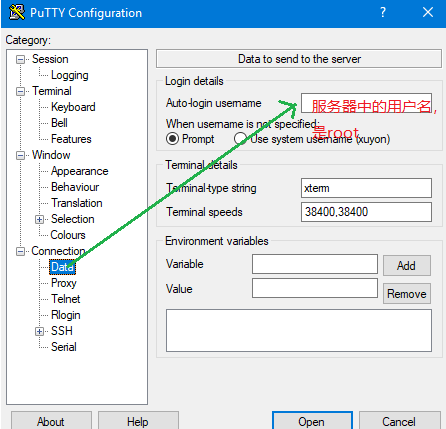Expand the SSH tree node
446x429 pixels.
[x=39, y=331]
